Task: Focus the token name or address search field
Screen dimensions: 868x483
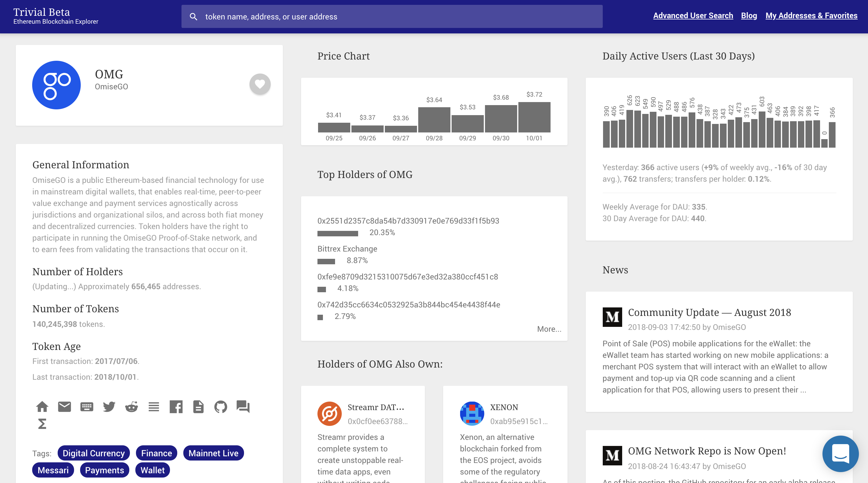Action: tap(392, 16)
